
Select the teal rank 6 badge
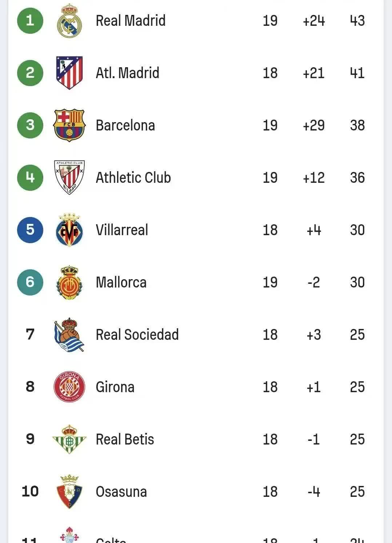tap(30, 282)
